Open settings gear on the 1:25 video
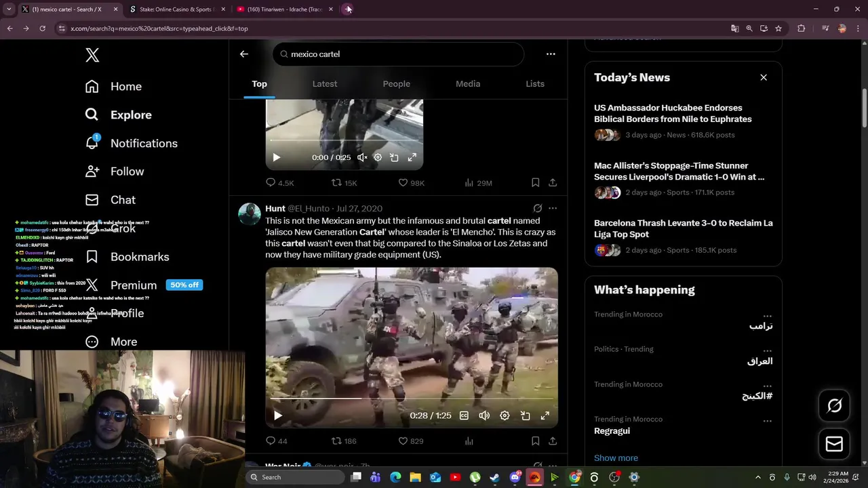 coord(505,415)
